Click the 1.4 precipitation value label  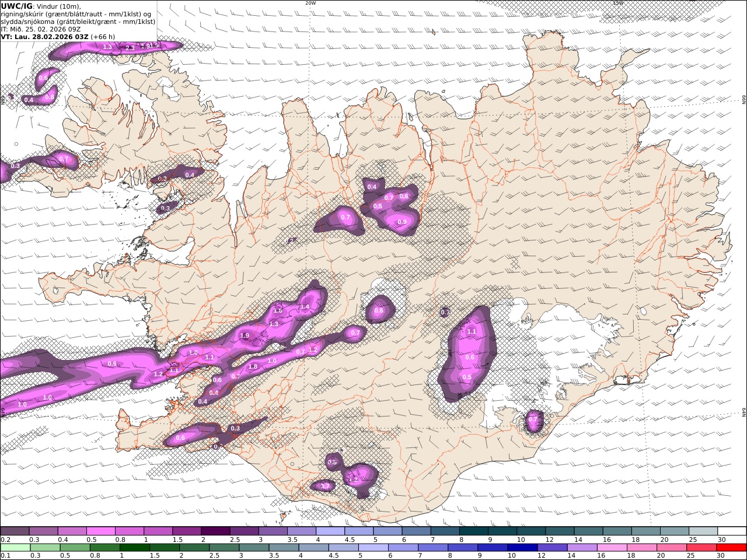(305, 307)
